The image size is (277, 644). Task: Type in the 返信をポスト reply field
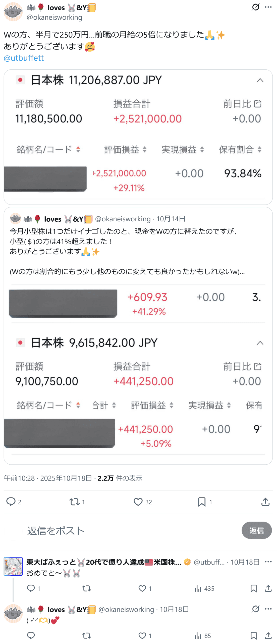point(126,530)
